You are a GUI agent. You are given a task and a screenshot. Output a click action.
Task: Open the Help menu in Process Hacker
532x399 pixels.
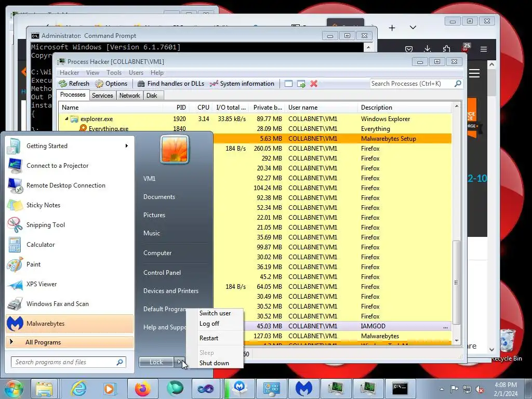[x=157, y=73]
